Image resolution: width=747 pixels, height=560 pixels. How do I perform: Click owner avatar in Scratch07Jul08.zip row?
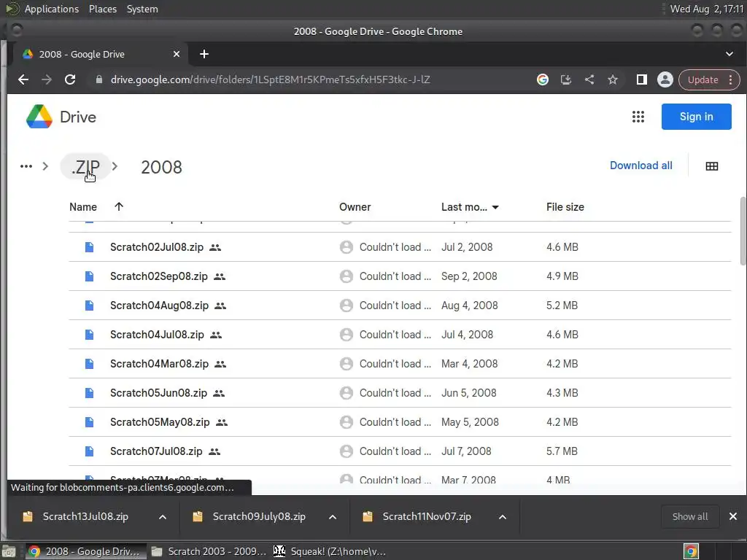[347, 451]
